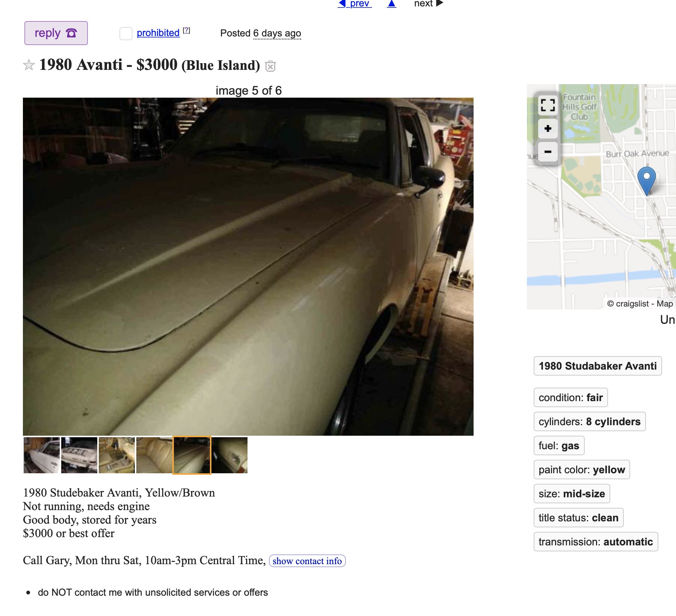Select the sixth thumbnail image
Screen dimensions: 676x616
point(229,455)
